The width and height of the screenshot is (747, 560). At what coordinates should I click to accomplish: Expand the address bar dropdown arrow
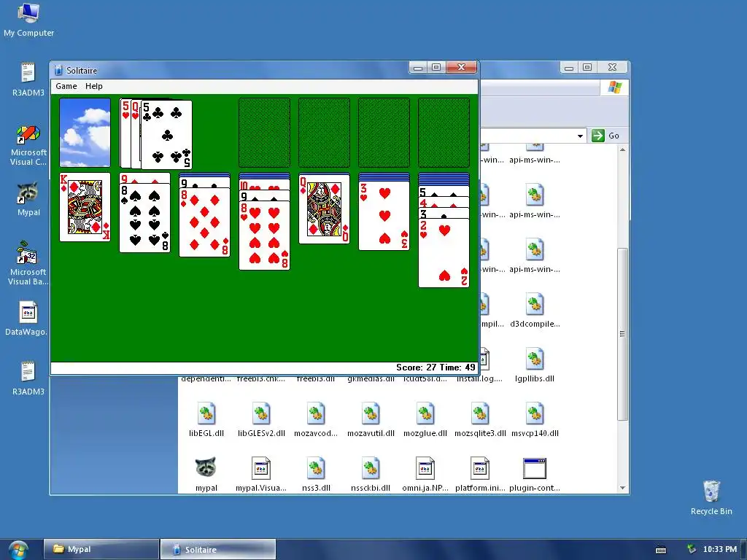coord(580,136)
